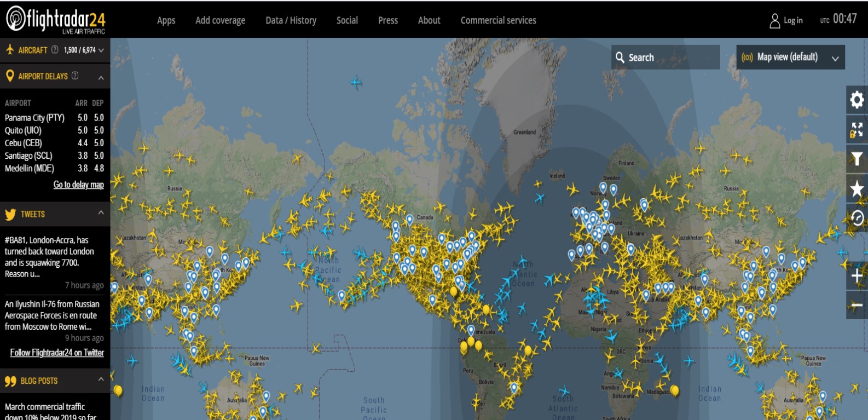
Task: Click the ARR column header
Action: click(x=81, y=103)
